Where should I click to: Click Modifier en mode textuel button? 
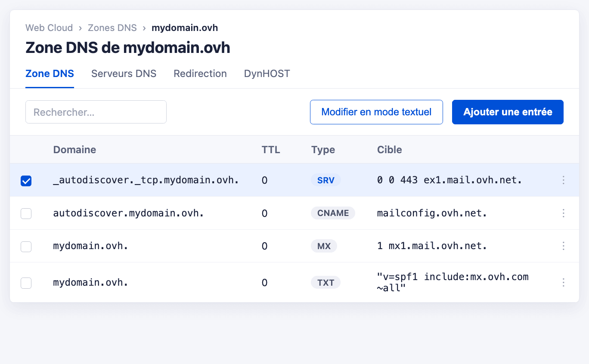(376, 112)
